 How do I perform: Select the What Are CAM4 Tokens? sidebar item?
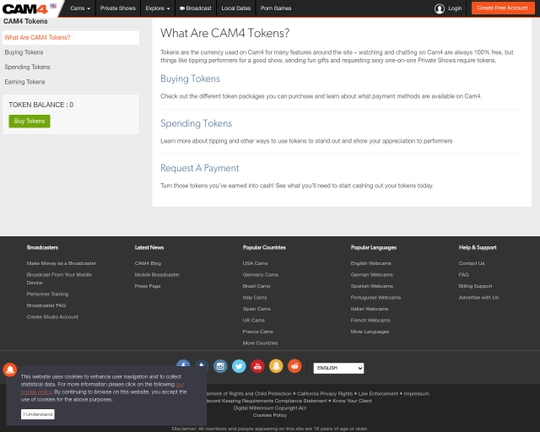pyautogui.click(x=71, y=38)
